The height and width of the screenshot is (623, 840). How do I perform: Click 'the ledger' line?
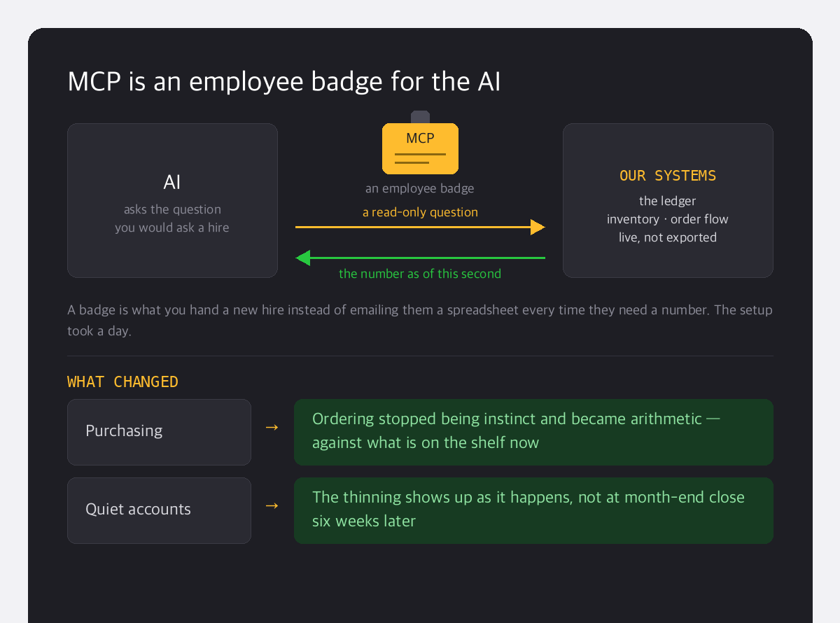pyautogui.click(x=668, y=201)
